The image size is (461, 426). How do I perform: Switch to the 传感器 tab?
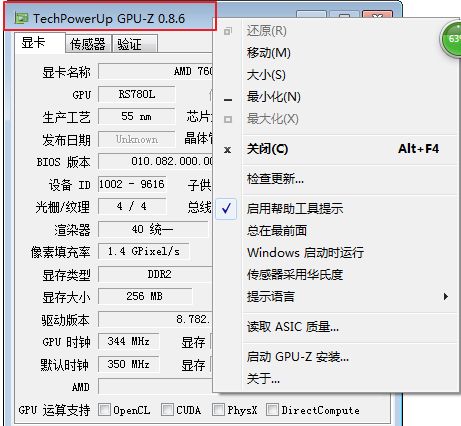[x=88, y=44]
